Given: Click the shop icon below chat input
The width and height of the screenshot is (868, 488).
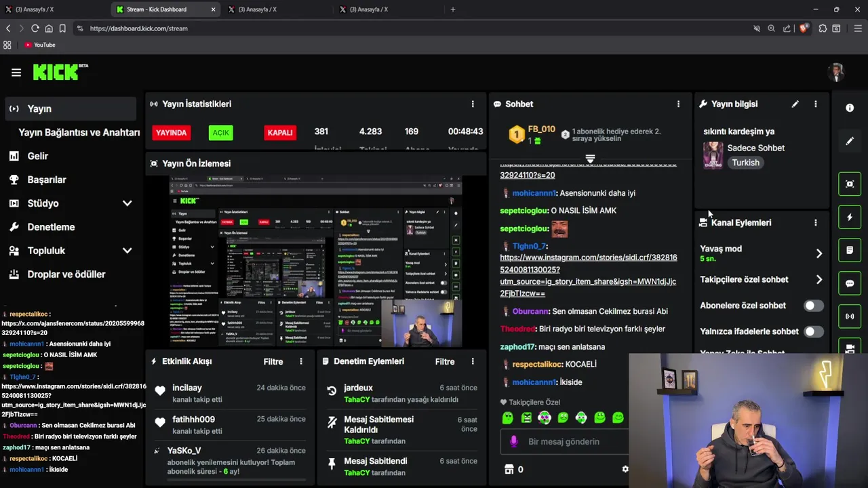Looking at the screenshot, I should 509,469.
